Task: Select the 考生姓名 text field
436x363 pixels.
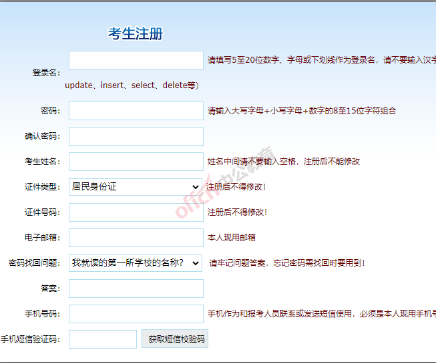Action: pos(136,161)
